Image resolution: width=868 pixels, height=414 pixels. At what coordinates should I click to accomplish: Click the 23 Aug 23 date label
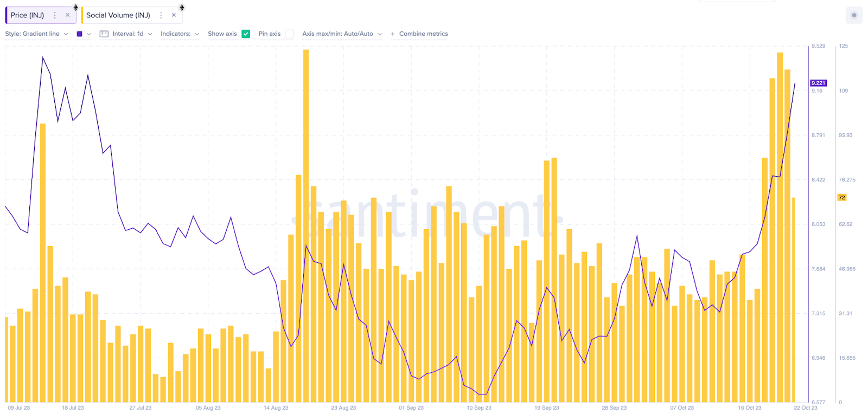click(x=343, y=407)
